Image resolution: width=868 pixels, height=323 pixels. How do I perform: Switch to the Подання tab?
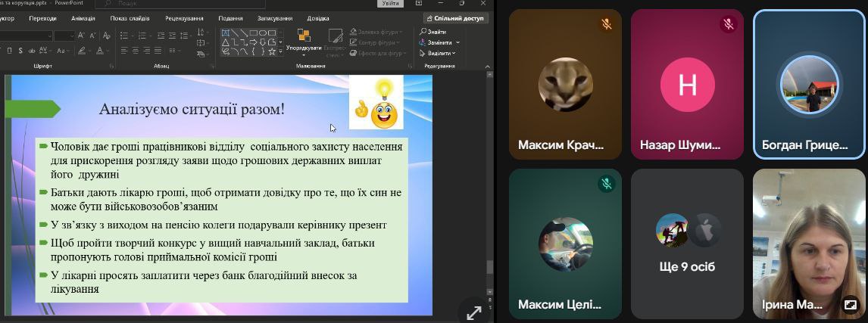coord(231,18)
